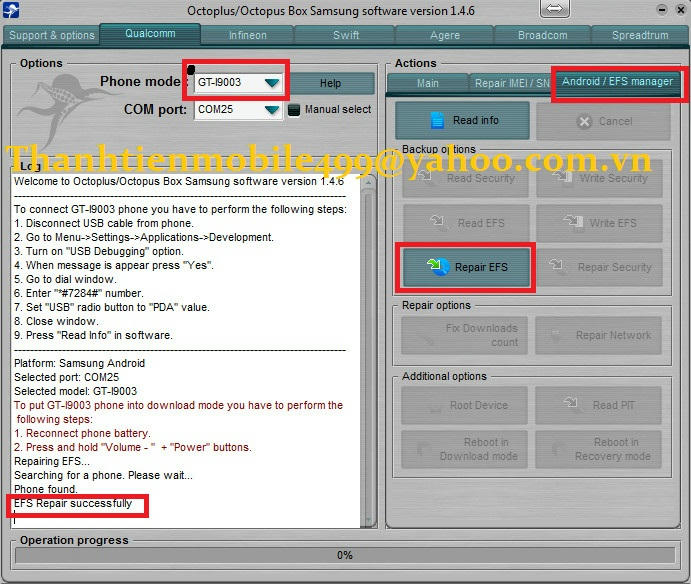The image size is (691, 584).
Task: Click the Cancel button
Action: (x=603, y=121)
